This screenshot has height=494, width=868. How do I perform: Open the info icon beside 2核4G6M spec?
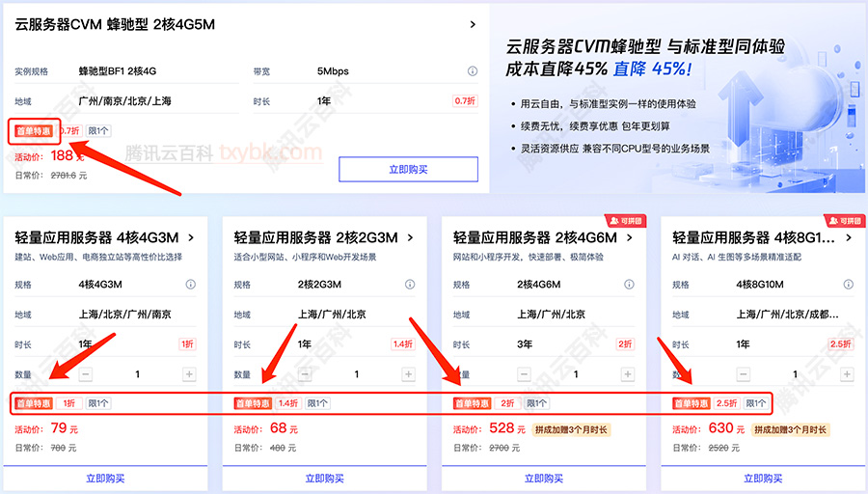[629, 284]
